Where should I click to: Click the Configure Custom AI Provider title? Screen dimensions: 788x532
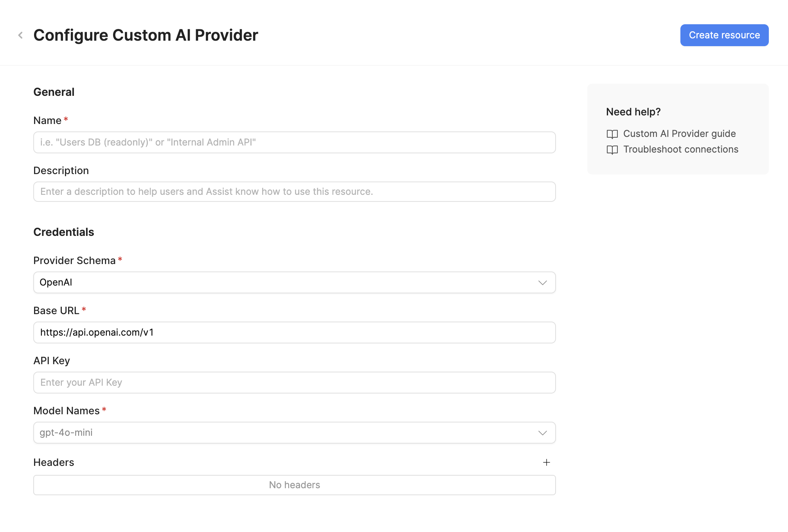(x=146, y=35)
